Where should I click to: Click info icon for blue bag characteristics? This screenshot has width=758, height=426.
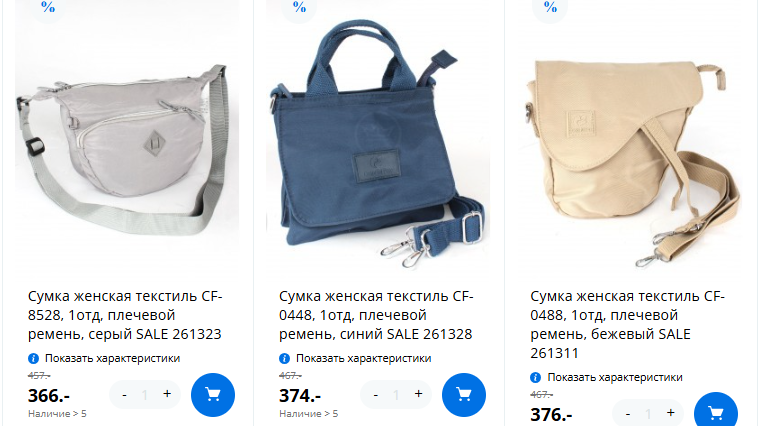point(284,358)
